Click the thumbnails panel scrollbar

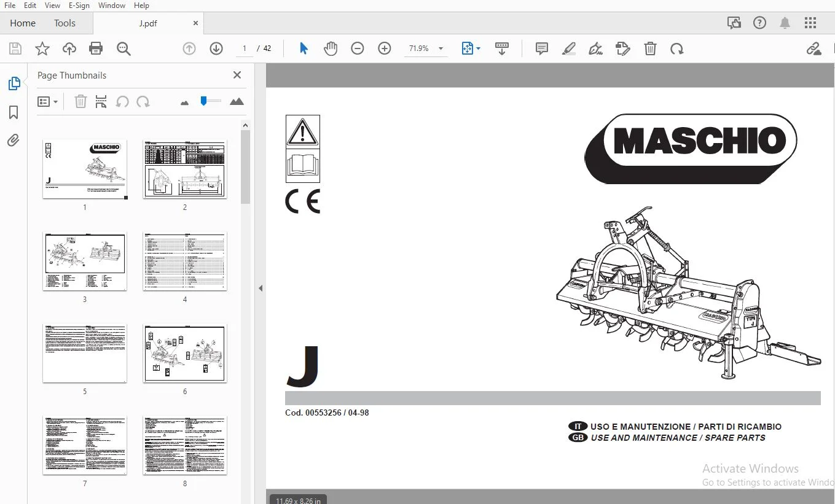point(245,166)
